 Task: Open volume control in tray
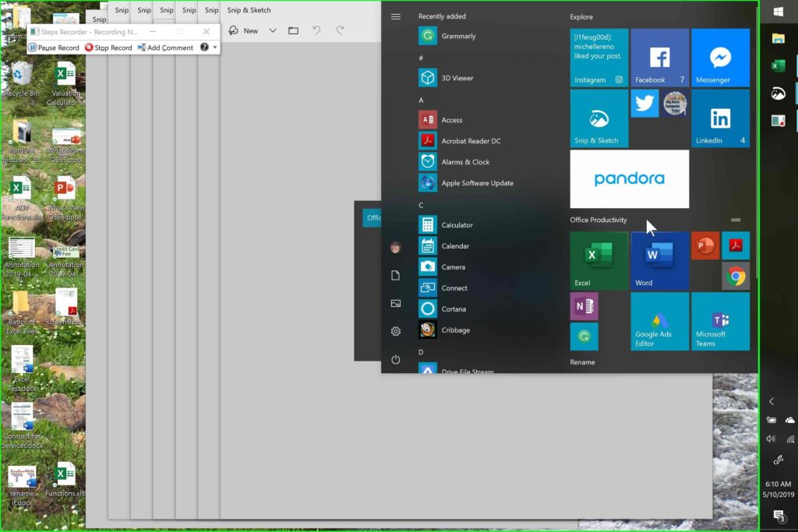click(x=771, y=439)
